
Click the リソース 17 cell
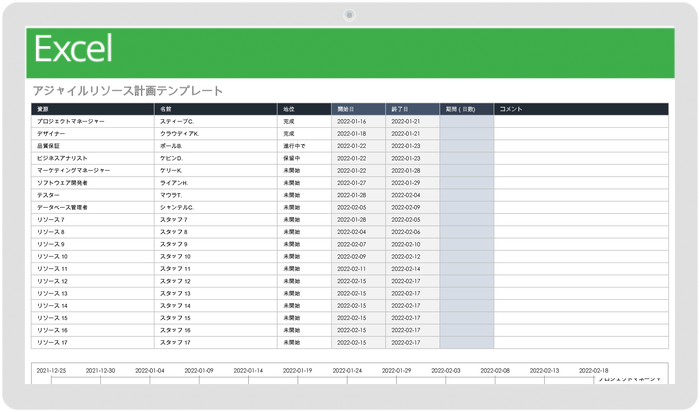[x=93, y=342]
